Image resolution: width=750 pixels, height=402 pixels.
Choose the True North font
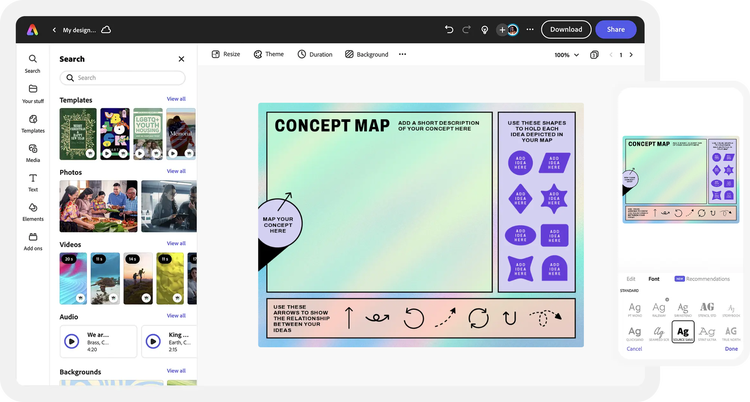pos(731,333)
